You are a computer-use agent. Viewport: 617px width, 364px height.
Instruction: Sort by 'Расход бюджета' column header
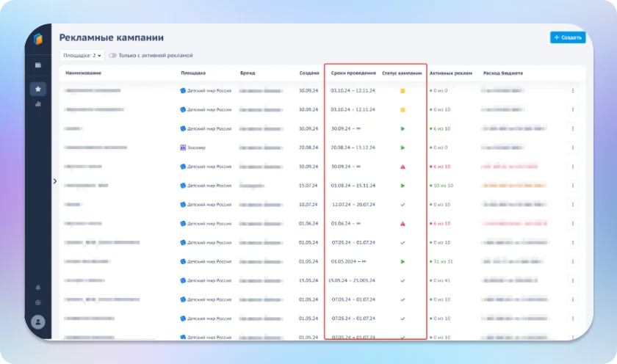click(x=503, y=73)
